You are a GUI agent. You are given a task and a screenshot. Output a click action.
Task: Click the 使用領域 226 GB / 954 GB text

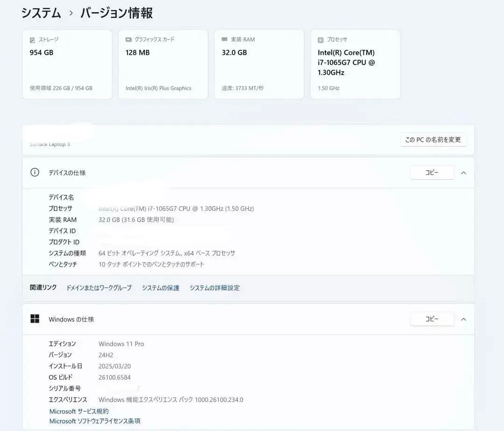pyautogui.click(x=61, y=88)
